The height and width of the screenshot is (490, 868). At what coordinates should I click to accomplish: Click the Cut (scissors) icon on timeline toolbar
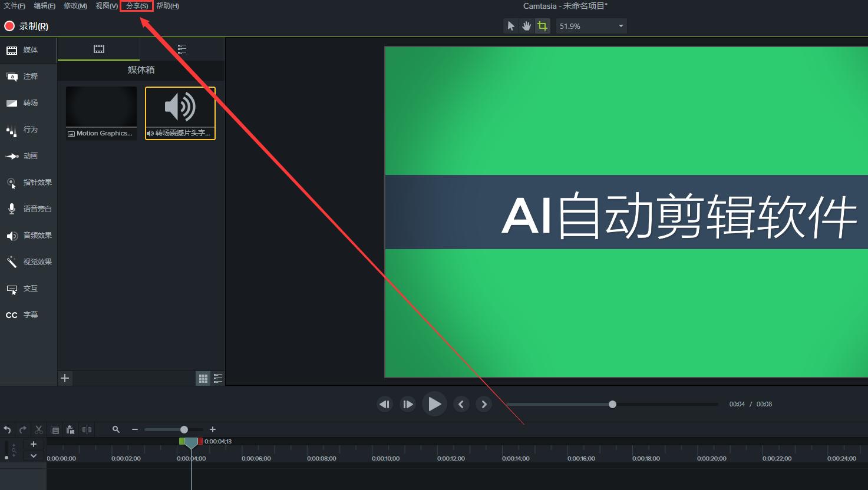point(38,429)
